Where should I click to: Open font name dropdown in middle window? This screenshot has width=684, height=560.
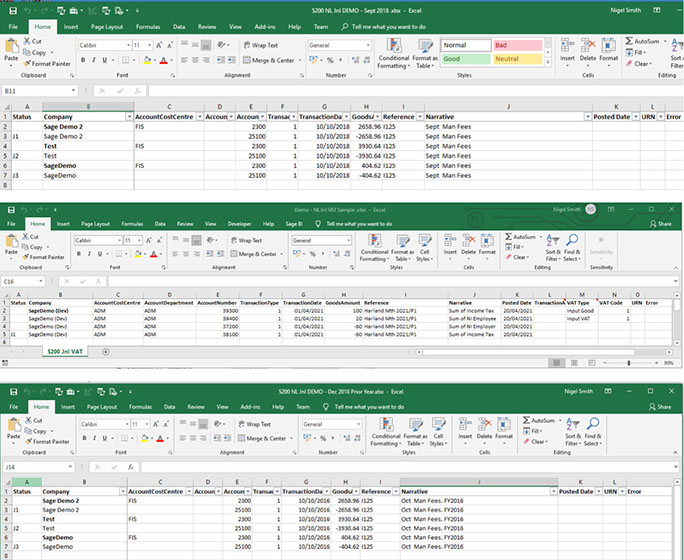(x=119, y=240)
